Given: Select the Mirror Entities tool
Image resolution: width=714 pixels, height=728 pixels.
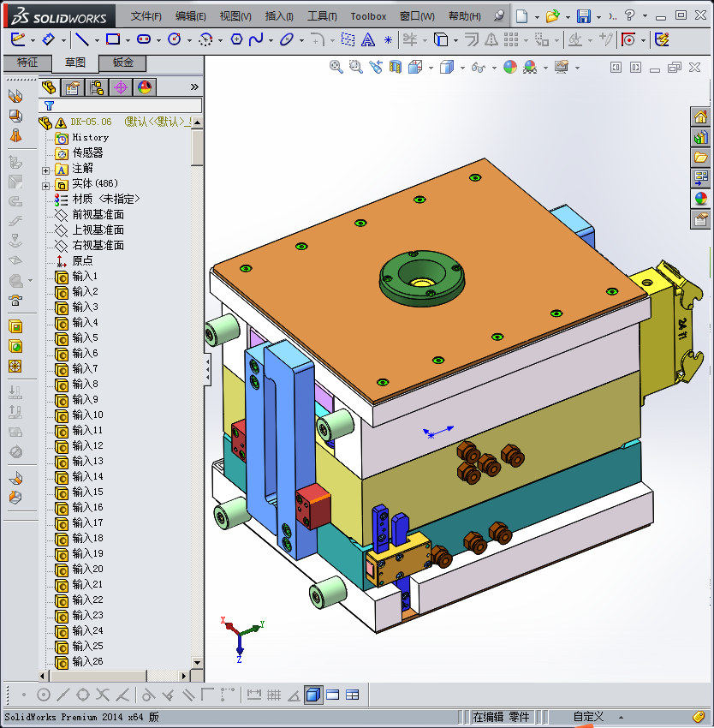Looking at the screenshot, I should click(x=491, y=39).
